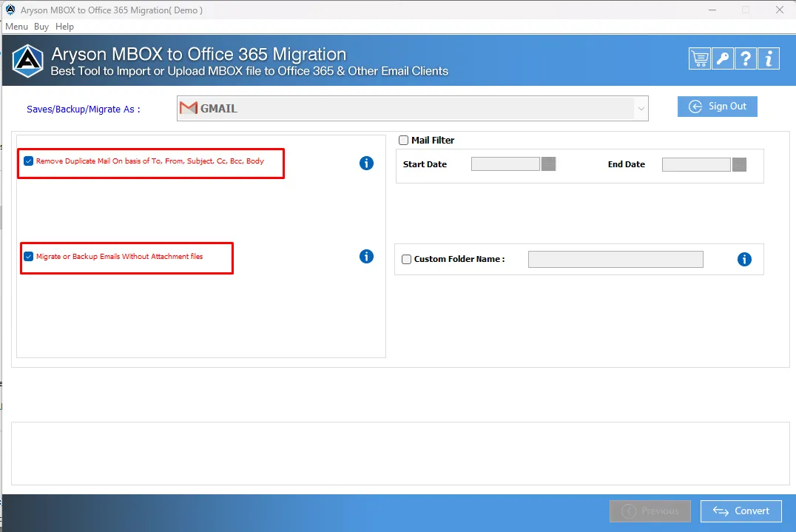View info for Custom Folder Name
The image size is (796, 532).
pos(744,260)
